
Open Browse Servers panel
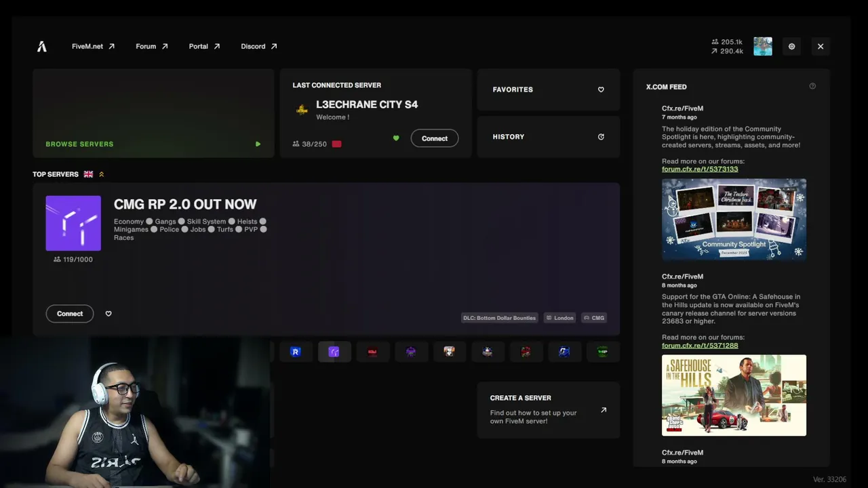coord(153,113)
